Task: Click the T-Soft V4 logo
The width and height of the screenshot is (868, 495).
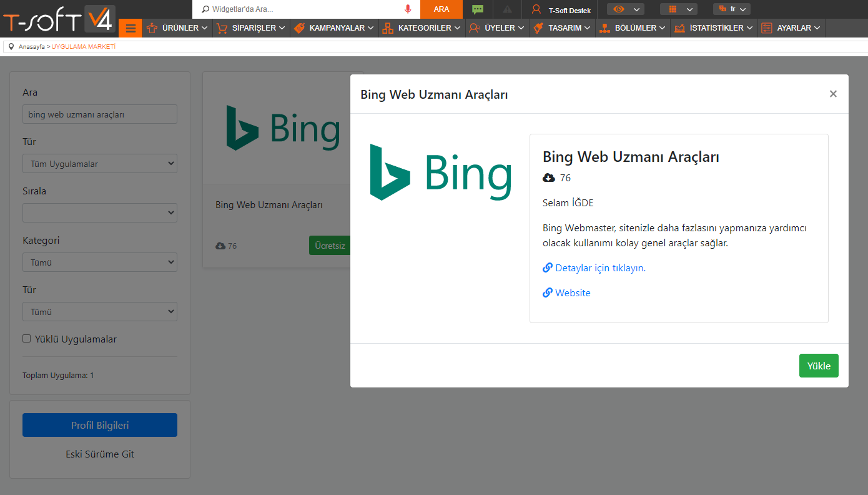Action: 59,19
